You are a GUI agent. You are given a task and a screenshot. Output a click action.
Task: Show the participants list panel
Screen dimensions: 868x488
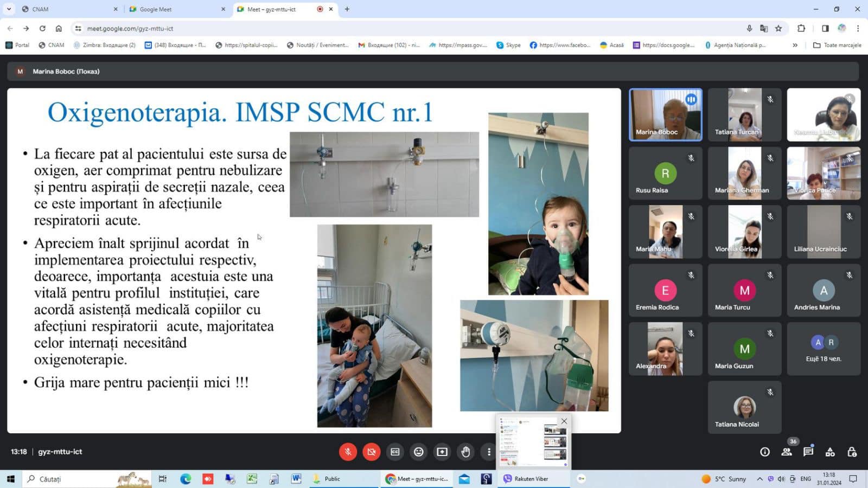click(787, 452)
